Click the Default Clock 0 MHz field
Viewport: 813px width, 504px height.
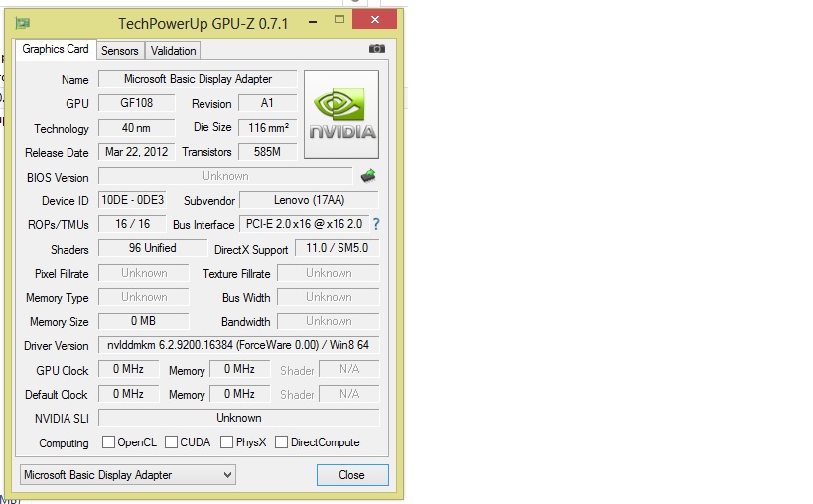pos(128,394)
